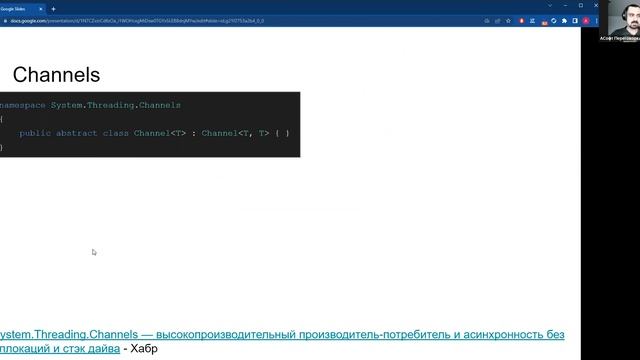Screen dimensions: 640x360
Task: Minimize the browser window
Action: pos(565,6)
